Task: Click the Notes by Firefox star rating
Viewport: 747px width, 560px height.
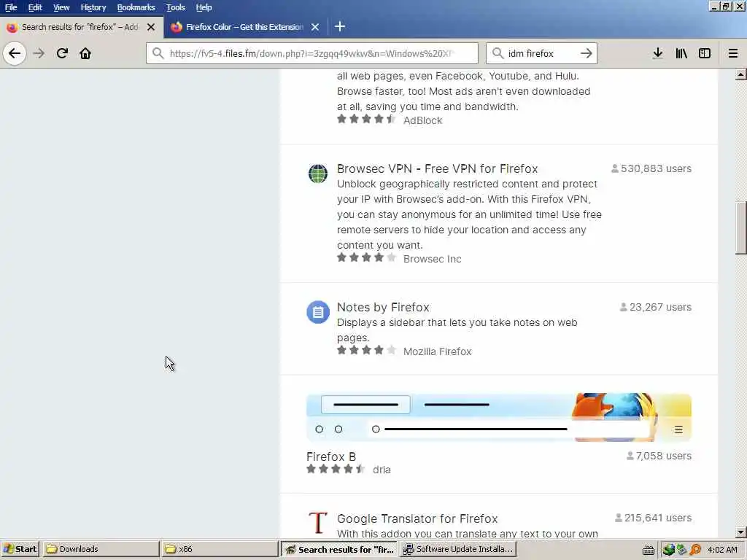Action: point(366,350)
